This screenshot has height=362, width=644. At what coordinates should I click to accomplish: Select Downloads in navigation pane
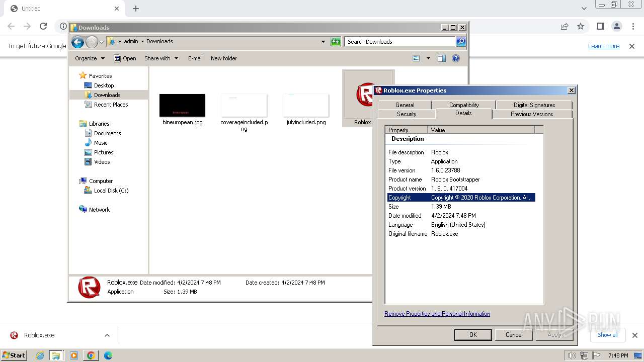click(x=107, y=95)
